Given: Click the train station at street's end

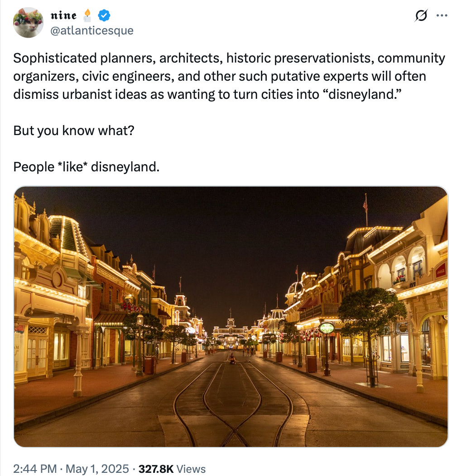Looking at the screenshot, I should (x=230, y=331).
